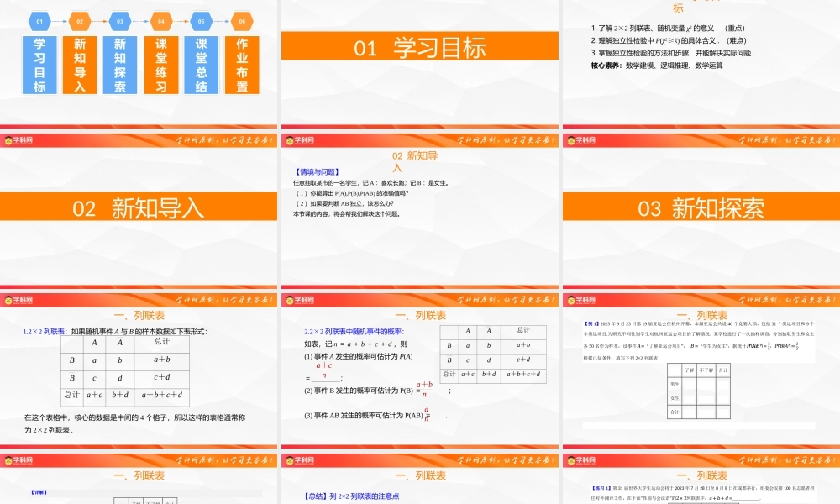This screenshot has width=840, height=504.
Task: Click '本节课的内容，将会帮我们解决这个问题' line
Action: pyautogui.click(x=347, y=213)
